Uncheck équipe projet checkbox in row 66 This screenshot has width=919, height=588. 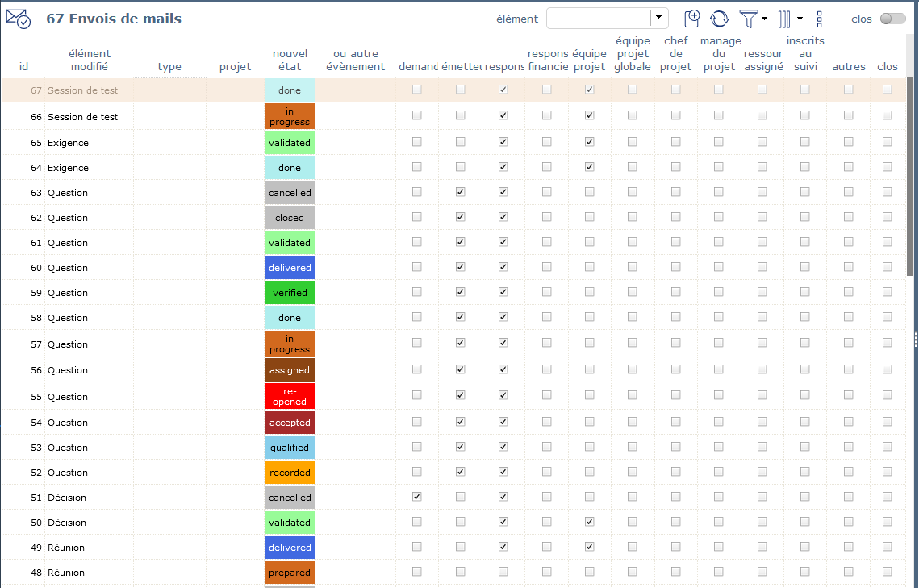click(590, 116)
